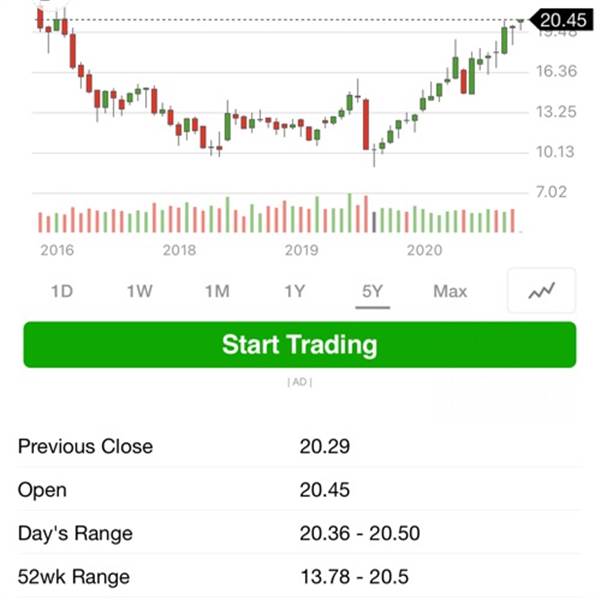Select the 1W time range
This screenshot has width=600, height=600.
coord(140,292)
